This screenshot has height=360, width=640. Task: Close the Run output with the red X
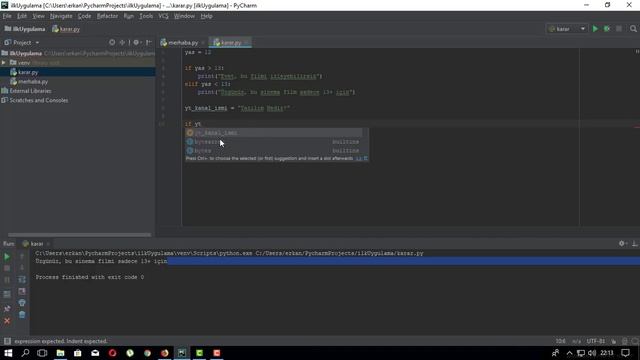pyautogui.click(x=7, y=321)
